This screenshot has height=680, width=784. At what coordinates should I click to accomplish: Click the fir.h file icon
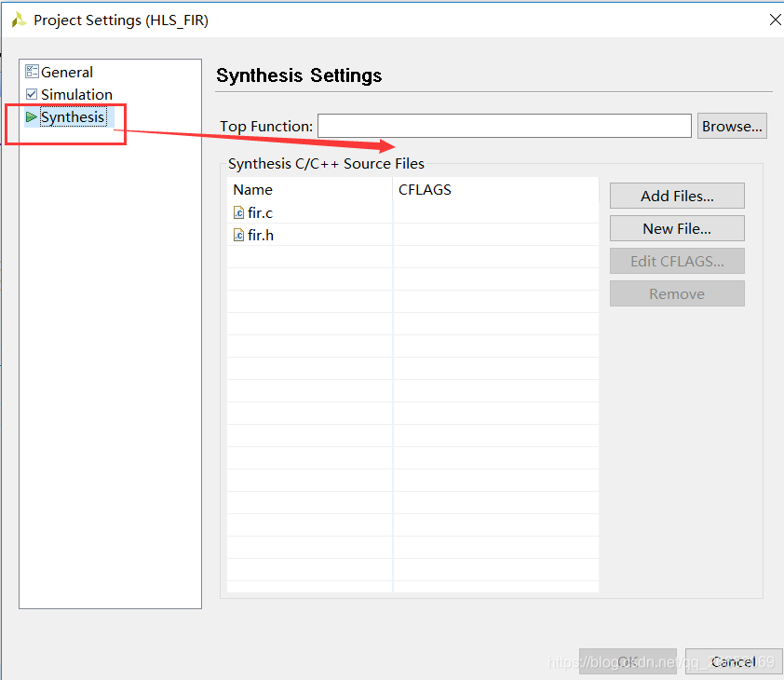[x=238, y=235]
